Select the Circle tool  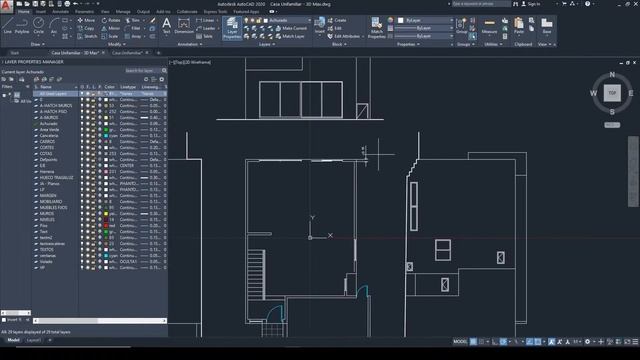tap(38, 26)
